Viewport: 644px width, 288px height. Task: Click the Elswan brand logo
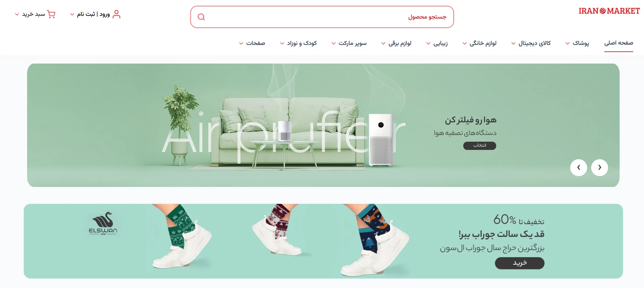103,223
